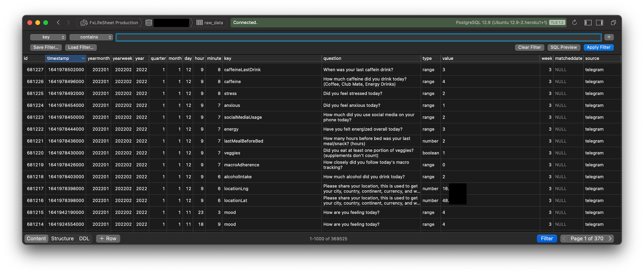Toggle the blue Filter button at bottom
644x274 pixels.
(546, 238)
